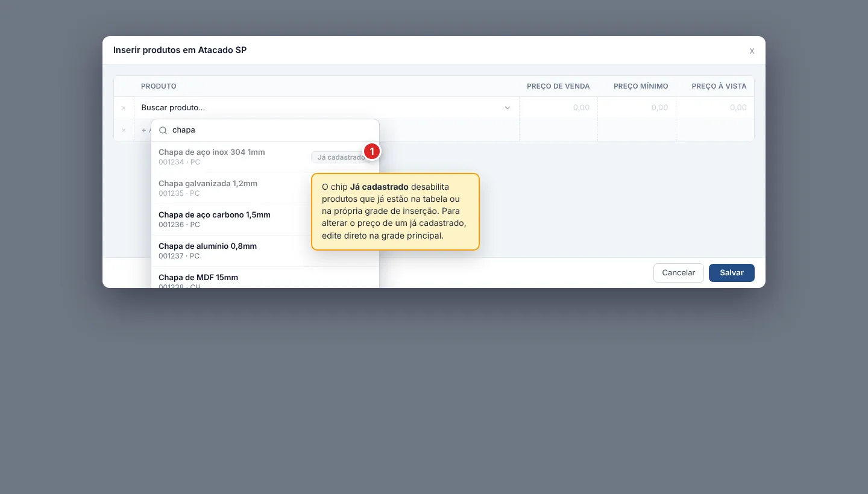Click the Preço à vista value field
The width and height of the screenshot is (868, 494).
[715, 108]
